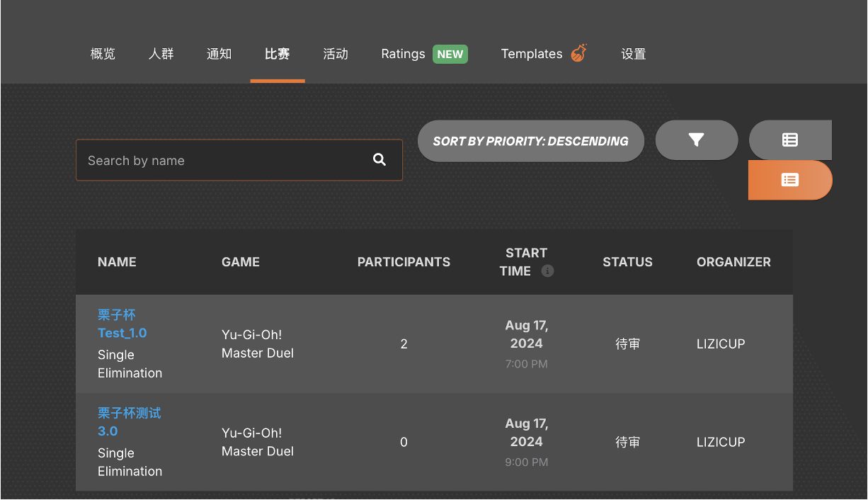868x500 pixels.
Task: Open Sort by Priority: Descending dropdown
Action: pyautogui.click(x=530, y=141)
